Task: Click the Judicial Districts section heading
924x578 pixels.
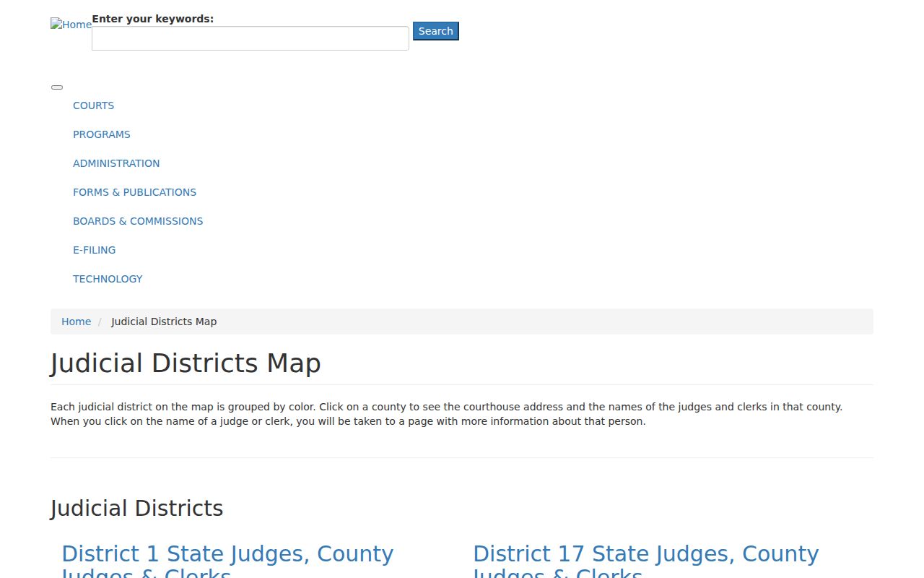Action: [136, 508]
